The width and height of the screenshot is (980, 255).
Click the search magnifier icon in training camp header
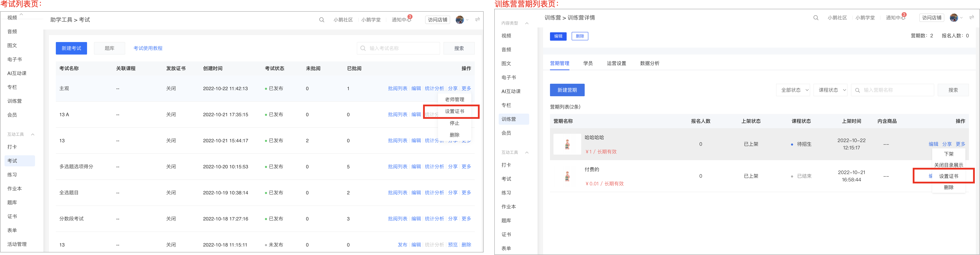click(816, 18)
